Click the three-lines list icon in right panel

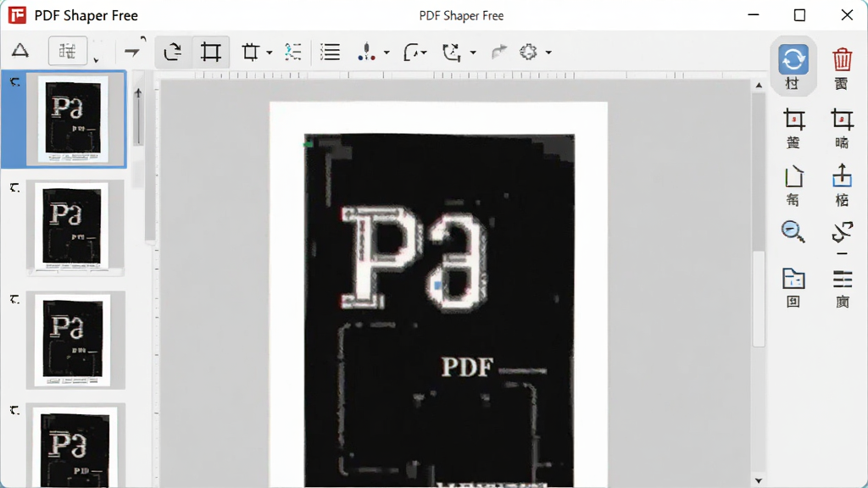pos(842,279)
